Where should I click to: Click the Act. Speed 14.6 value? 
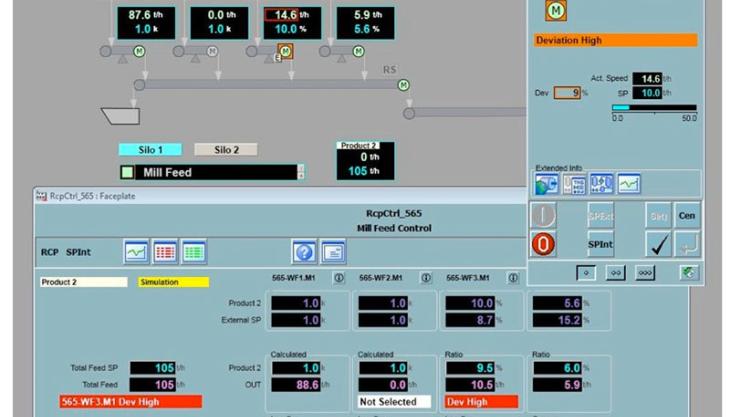click(x=647, y=79)
